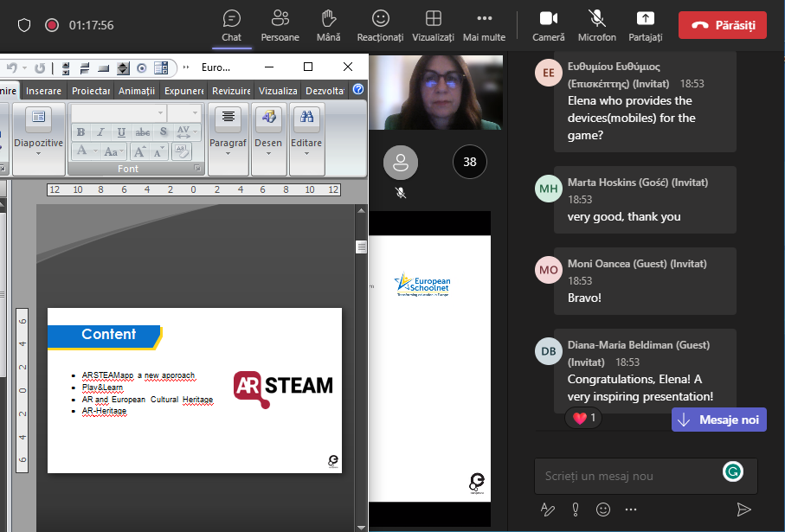
Task: Open the Persoane participants panel
Action: [x=280, y=24]
